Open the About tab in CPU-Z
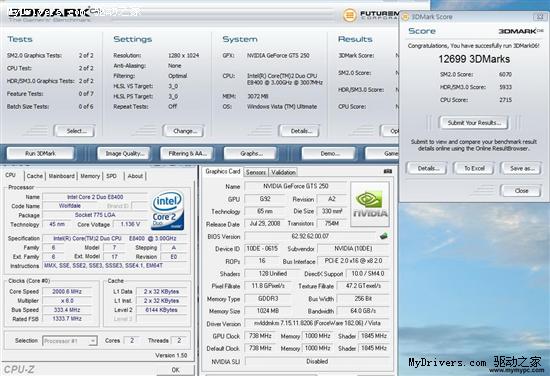Viewport: 550px width, 376px height. point(135,176)
